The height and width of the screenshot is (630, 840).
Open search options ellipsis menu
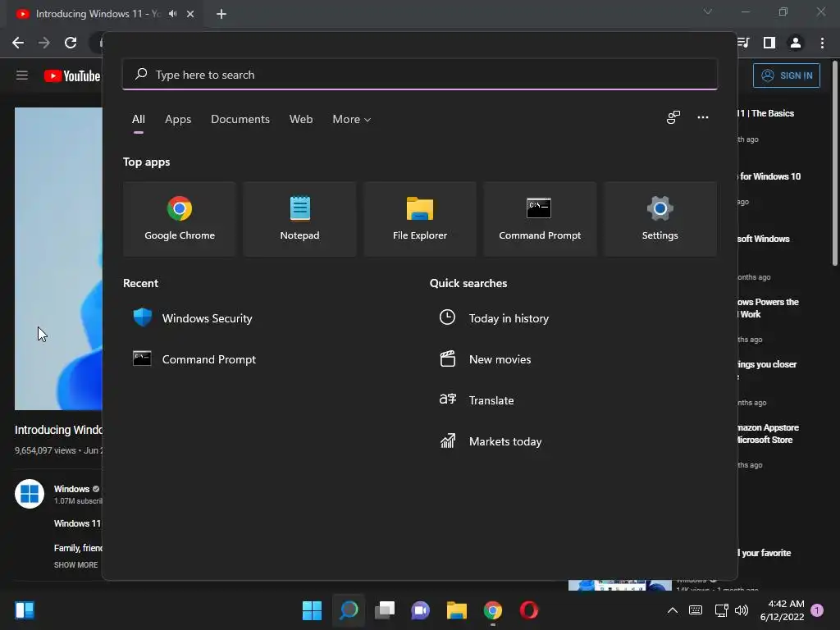703,117
